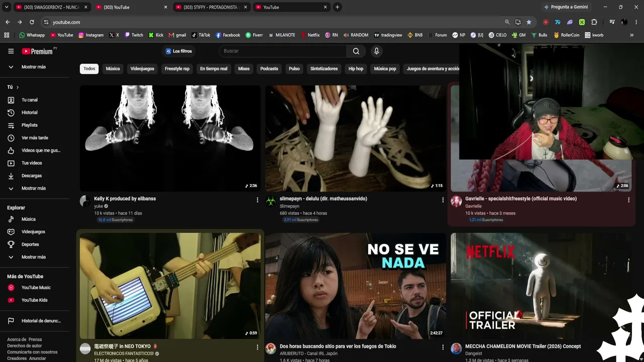Go back in the browser
The height and width of the screenshot is (362, 644).
(x=8, y=22)
